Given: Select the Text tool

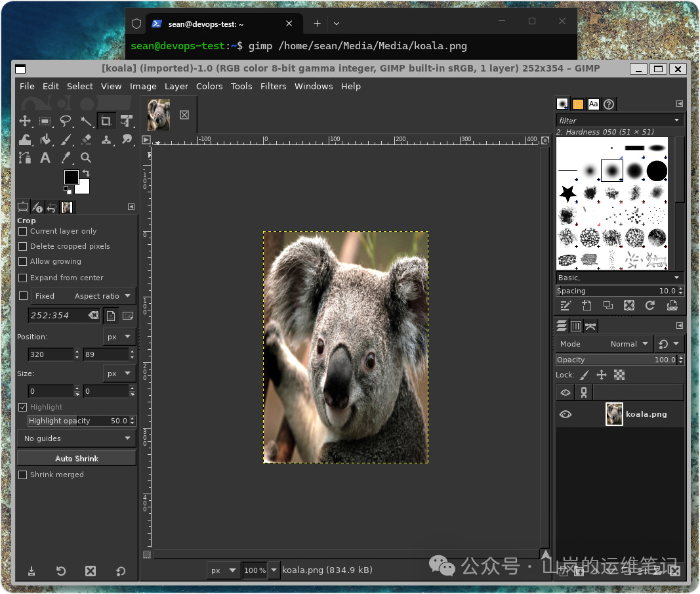Looking at the screenshot, I should click(x=45, y=158).
